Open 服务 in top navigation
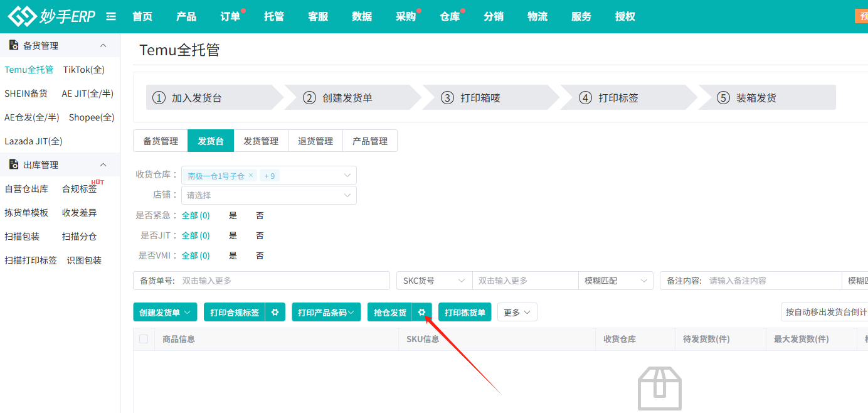The image size is (868, 413). click(x=581, y=16)
